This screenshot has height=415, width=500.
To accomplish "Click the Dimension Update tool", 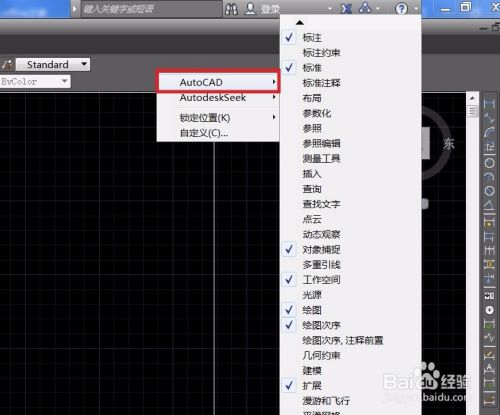I will point(489,383).
